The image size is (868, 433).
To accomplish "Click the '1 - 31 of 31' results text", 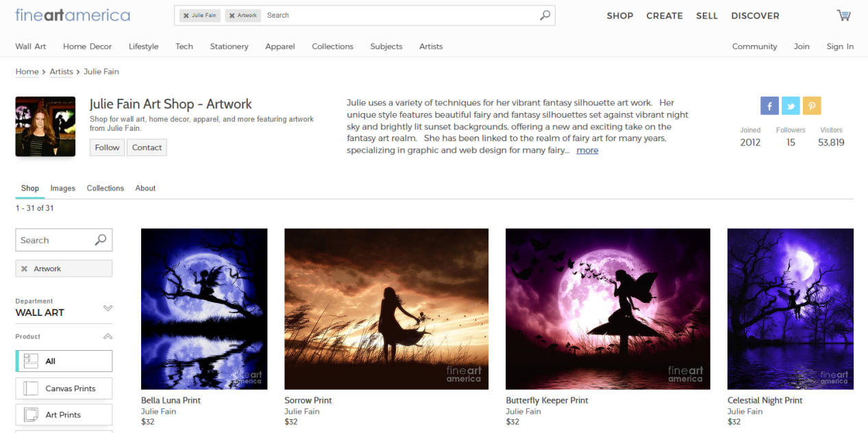I will point(34,208).
